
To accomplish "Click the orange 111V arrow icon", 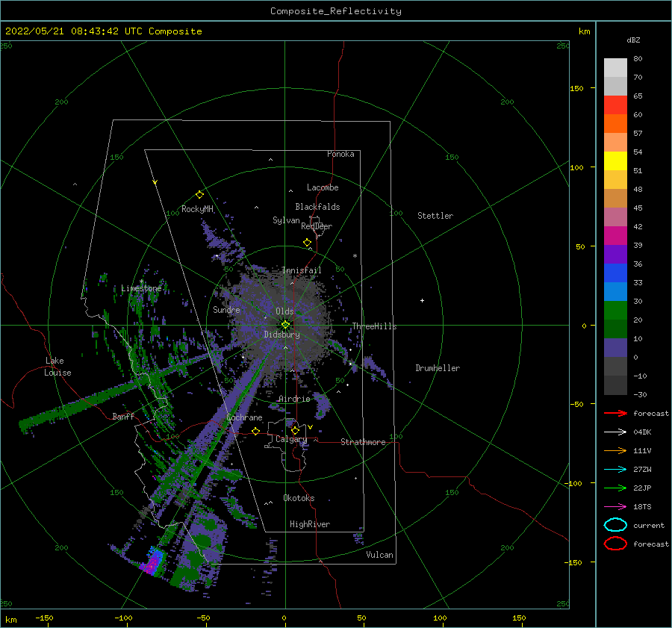I will point(615,450).
